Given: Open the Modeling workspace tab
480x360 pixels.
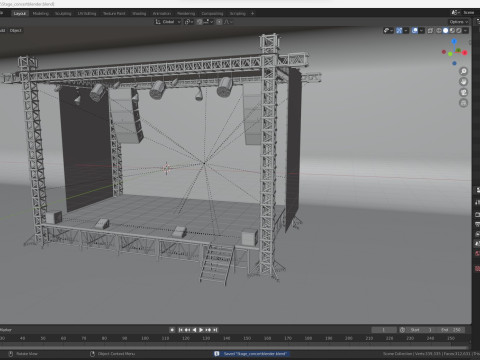Looking at the screenshot, I should [x=41, y=13].
